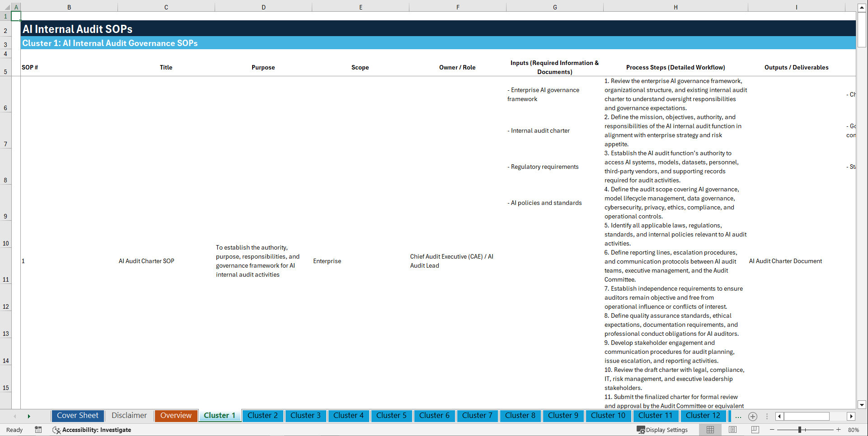Click 'Process Steps (Detailed Workflow)' header
The image size is (868, 436).
click(x=676, y=67)
